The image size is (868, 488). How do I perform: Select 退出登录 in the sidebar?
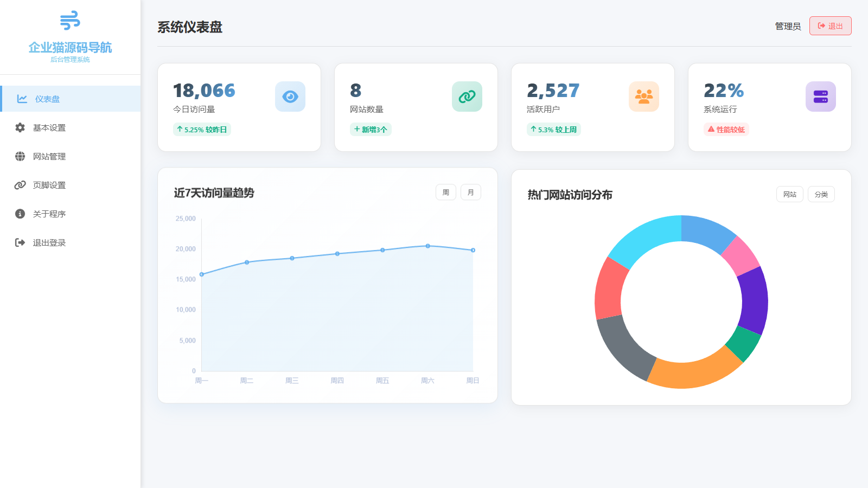point(49,242)
